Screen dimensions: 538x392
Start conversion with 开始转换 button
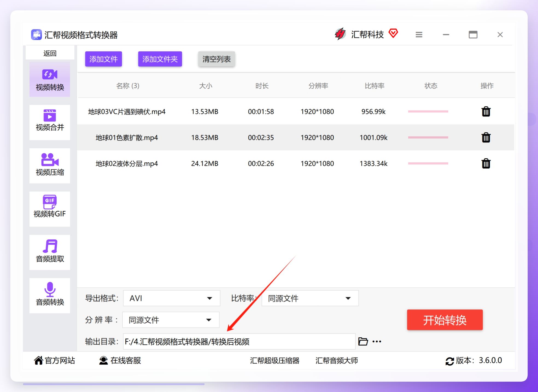445,320
